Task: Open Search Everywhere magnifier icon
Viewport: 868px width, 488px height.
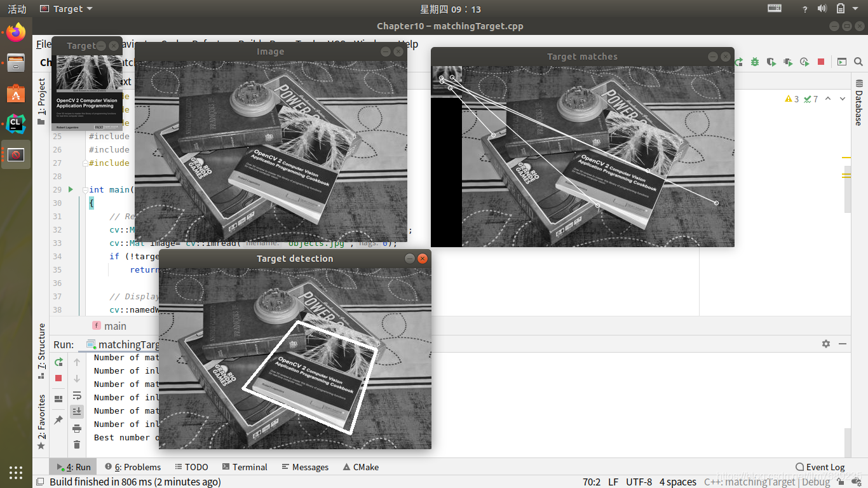Action: (x=858, y=62)
